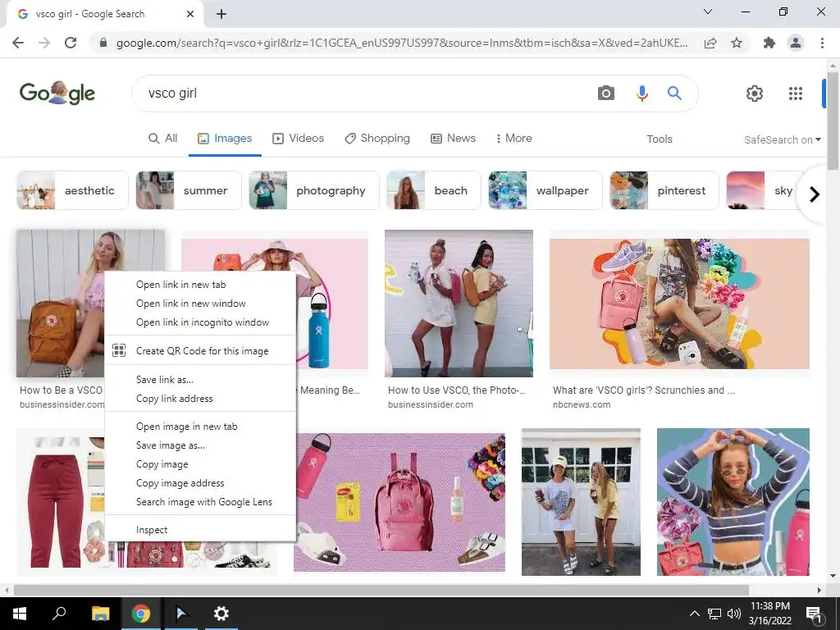Filter by the pinterest chip
This screenshot has width=840, height=630.
point(664,190)
